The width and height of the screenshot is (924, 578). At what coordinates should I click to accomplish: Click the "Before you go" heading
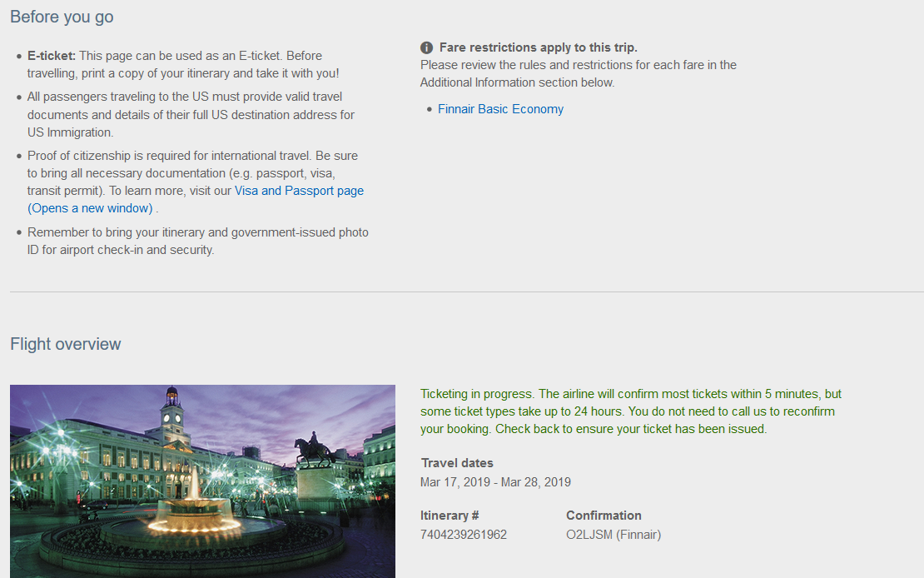click(62, 17)
